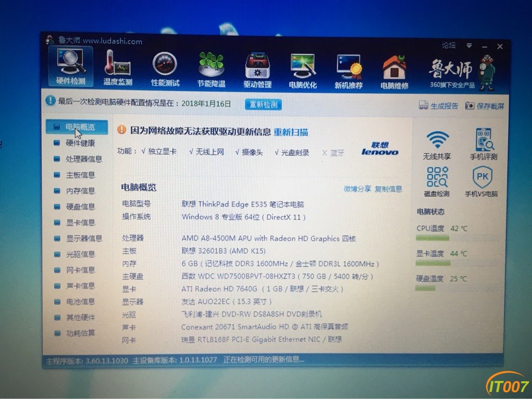Click 主设备库版本 1.0.13.1027 in status bar
The image size is (532, 399).
pos(174,360)
